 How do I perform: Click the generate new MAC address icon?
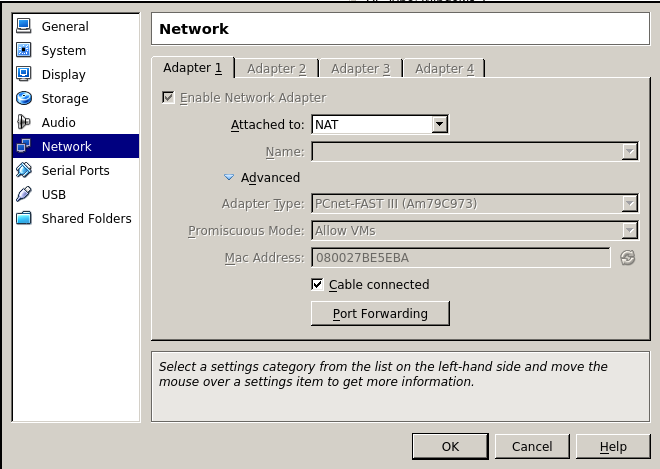click(628, 258)
